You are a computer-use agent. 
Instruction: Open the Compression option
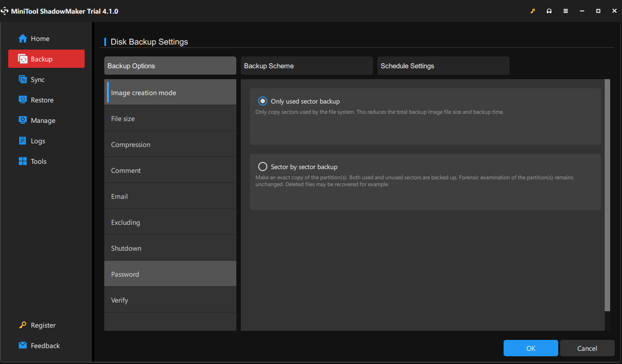coord(170,144)
